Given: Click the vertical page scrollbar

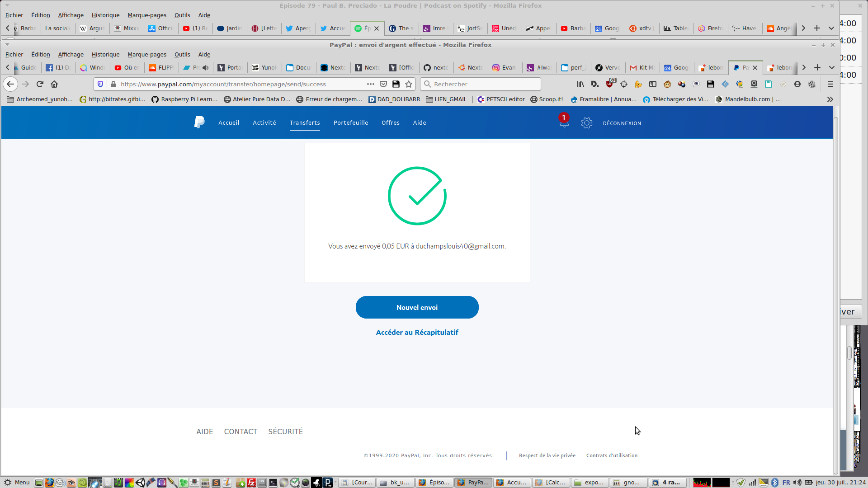Looking at the screenshot, I should pyautogui.click(x=835, y=294).
